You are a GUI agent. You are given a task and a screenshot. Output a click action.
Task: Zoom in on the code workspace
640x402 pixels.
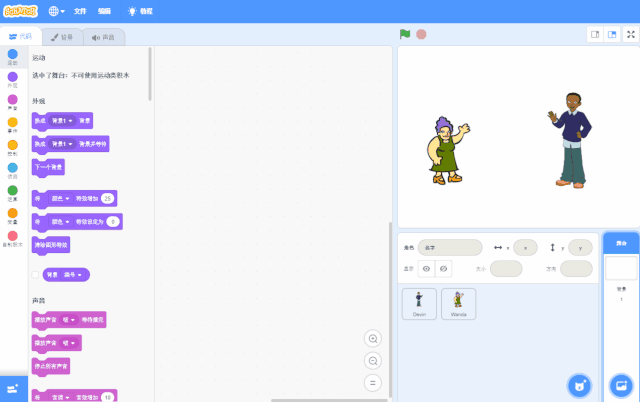click(x=373, y=339)
